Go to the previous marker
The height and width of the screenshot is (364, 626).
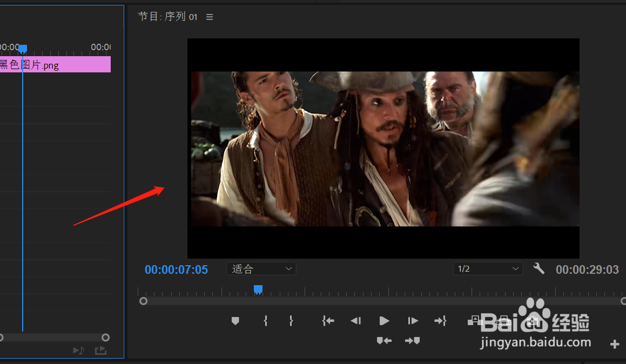(384, 340)
